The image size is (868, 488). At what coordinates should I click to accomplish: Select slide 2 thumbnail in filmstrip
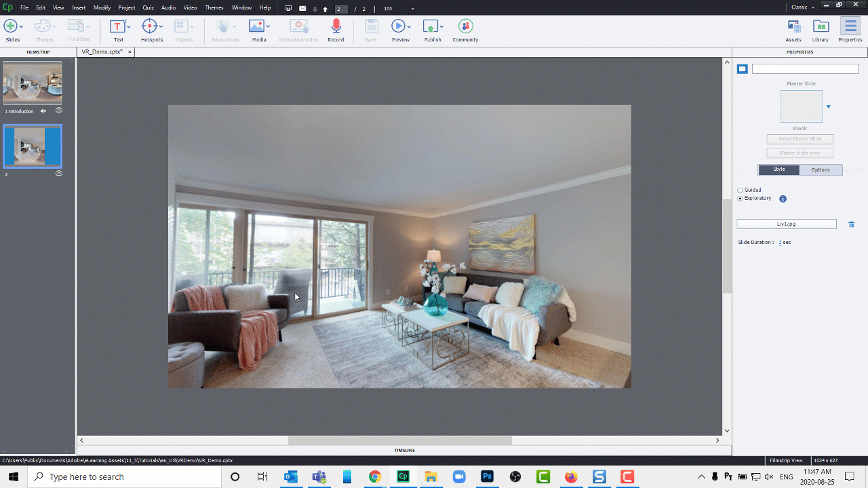pyautogui.click(x=33, y=146)
